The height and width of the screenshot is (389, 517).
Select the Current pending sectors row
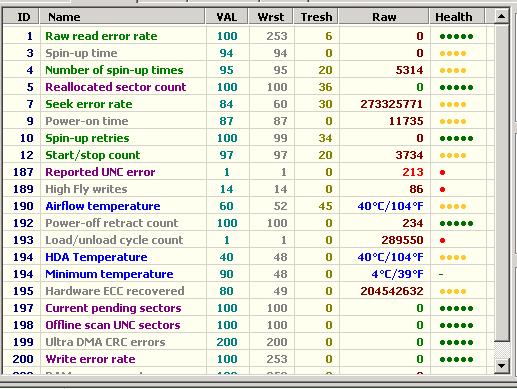[x=248, y=308]
